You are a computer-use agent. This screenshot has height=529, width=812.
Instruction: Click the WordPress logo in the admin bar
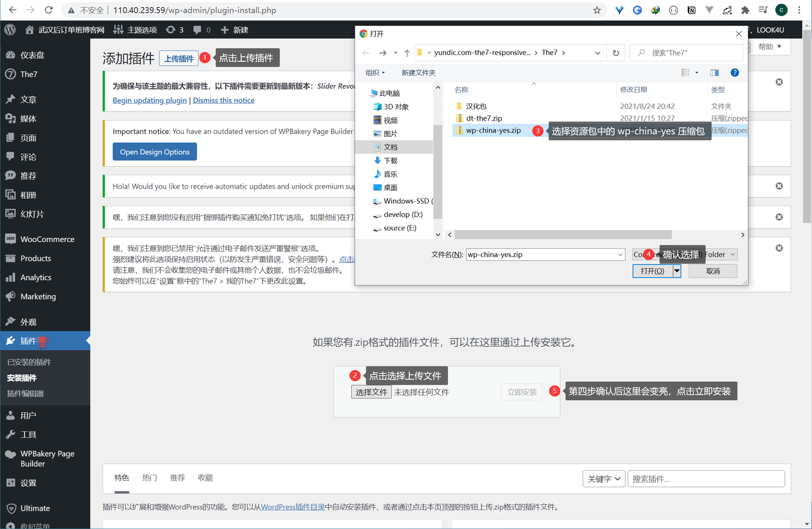coord(9,30)
